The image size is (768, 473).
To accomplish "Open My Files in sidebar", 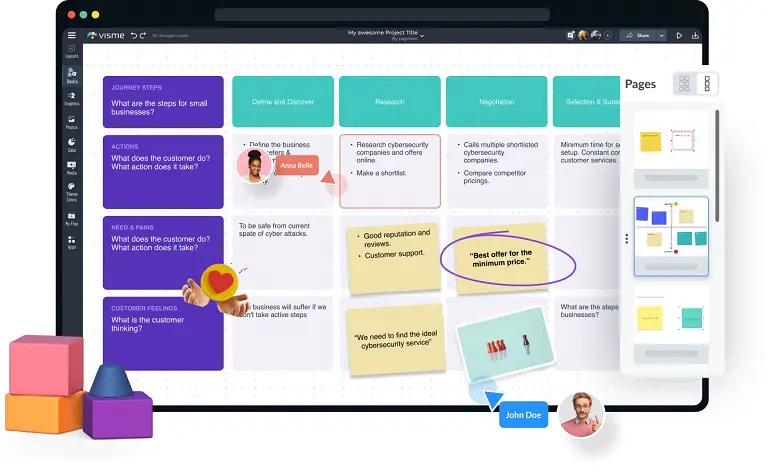I will [x=71, y=216].
